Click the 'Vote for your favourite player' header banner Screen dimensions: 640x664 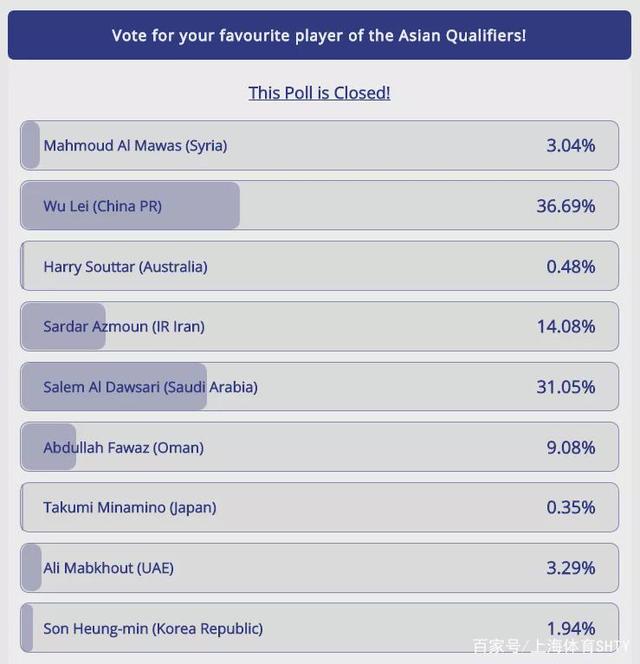click(x=319, y=36)
